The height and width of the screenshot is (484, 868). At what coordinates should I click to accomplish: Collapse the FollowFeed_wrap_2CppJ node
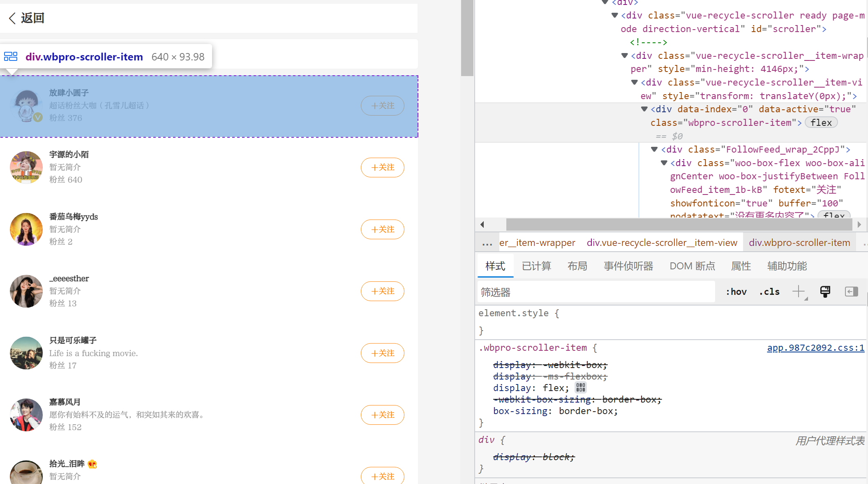click(654, 149)
